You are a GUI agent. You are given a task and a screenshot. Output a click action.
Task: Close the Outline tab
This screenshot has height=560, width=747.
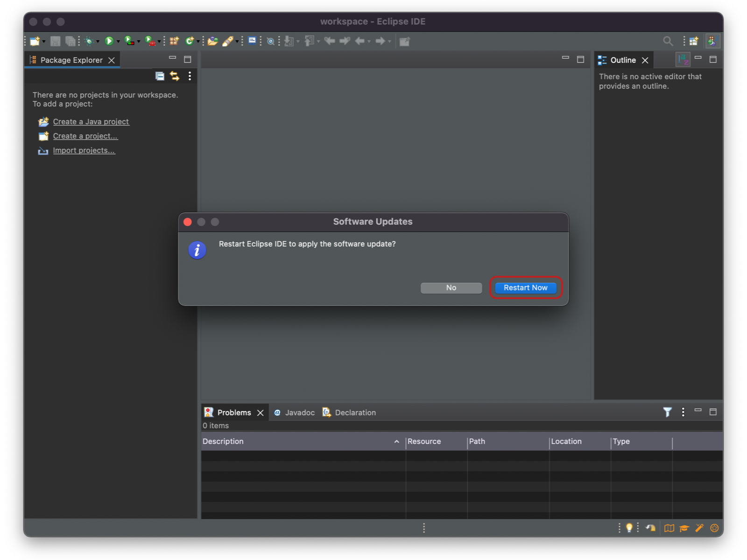pyautogui.click(x=645, y=60)
